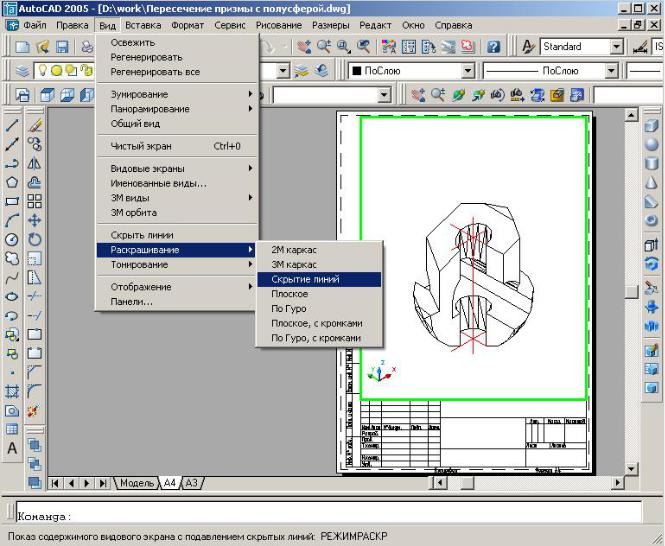This screenshot has height=546, width=665.
Task: Select the Torus solid tool
Action: coord(651,221)
